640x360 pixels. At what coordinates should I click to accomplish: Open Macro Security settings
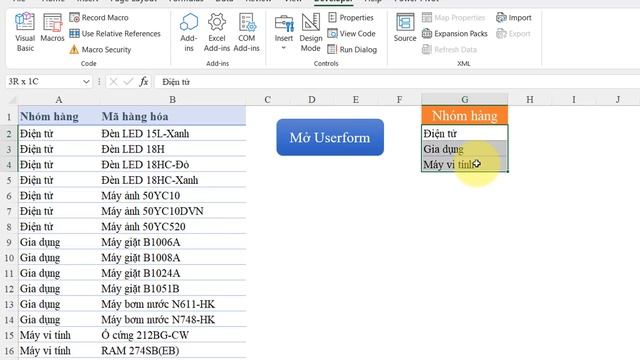100,49
